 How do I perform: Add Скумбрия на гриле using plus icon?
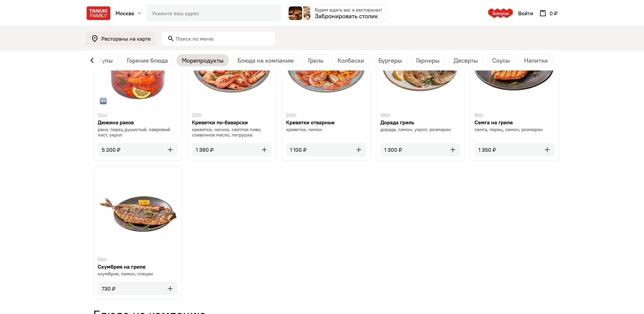[x=170, y=289]
